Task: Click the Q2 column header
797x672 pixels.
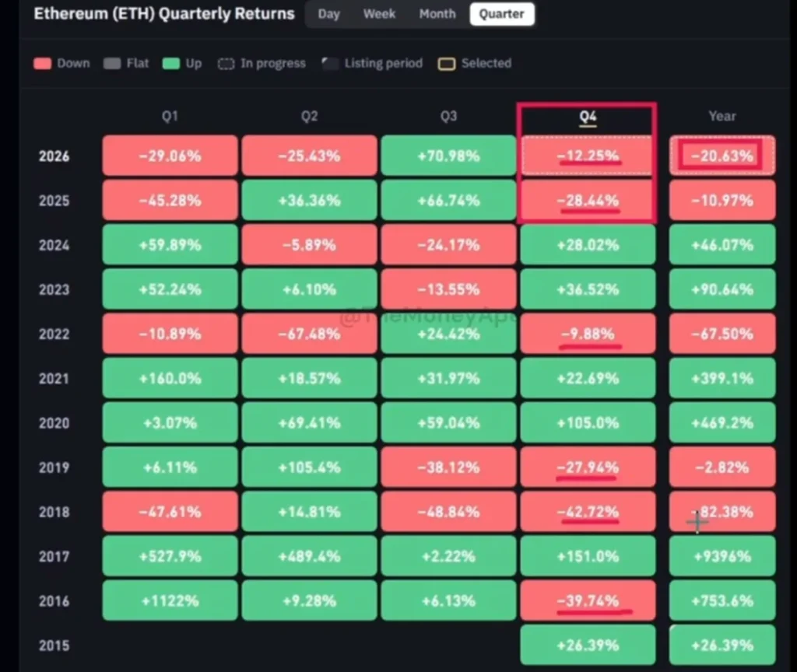Action: [309, 117]
